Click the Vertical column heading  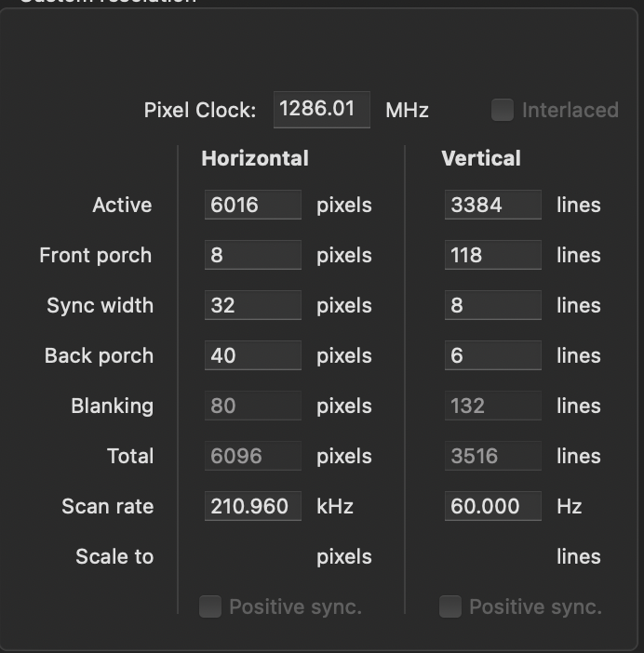click(x=481, y=158)
